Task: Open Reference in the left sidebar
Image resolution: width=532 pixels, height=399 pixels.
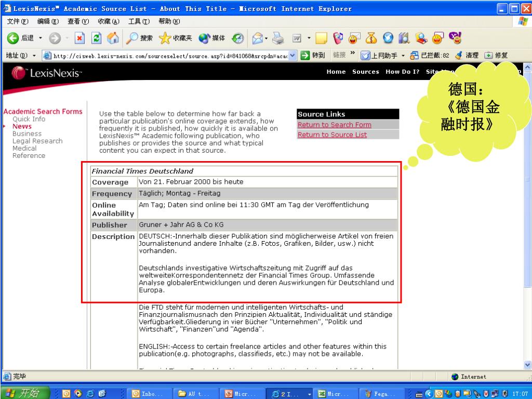Action: coord(29,155)
